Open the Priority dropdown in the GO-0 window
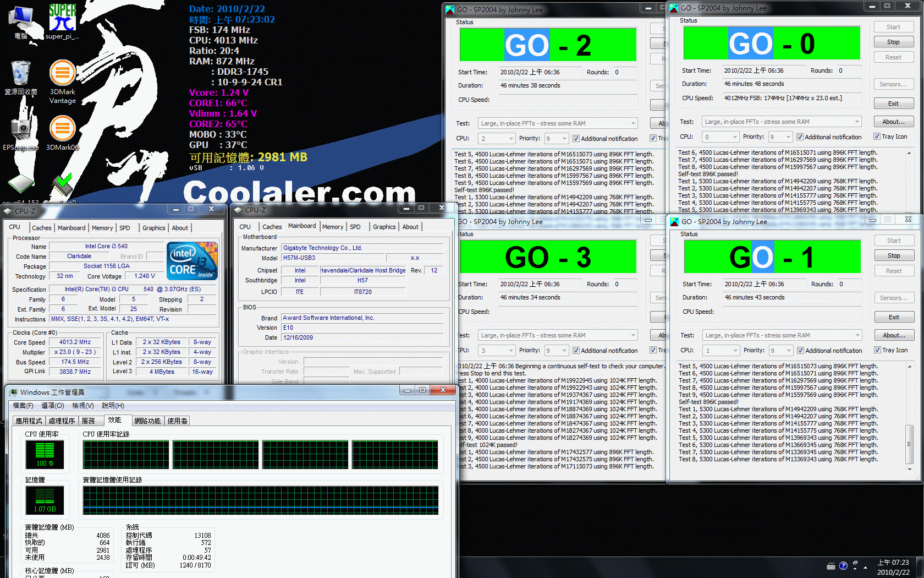 780,137
